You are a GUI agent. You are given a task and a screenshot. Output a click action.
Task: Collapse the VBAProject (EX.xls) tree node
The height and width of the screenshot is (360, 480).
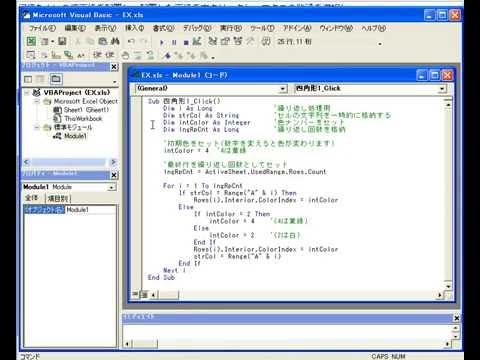pyautogui.click(x=27, y=93)
